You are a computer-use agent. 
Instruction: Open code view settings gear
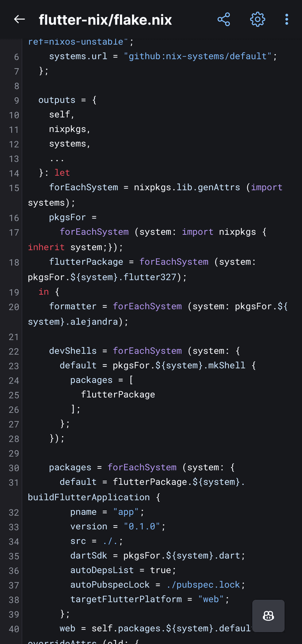pyautogui.click(x=257, y=19)
